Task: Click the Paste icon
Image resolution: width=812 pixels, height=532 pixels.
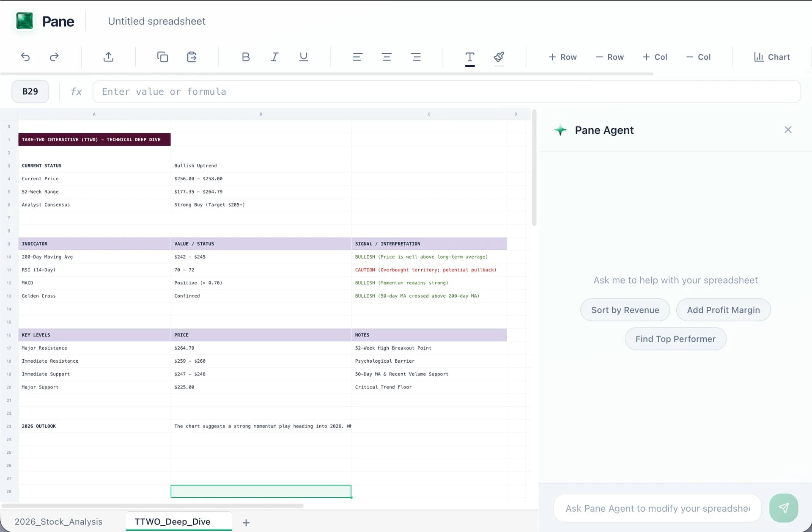Action: coord(191,57)
